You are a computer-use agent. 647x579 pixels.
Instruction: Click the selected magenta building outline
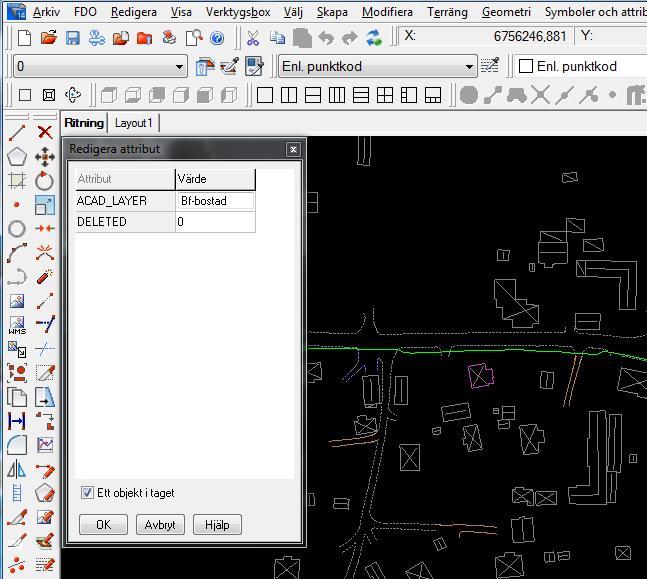tap(481, 376)
